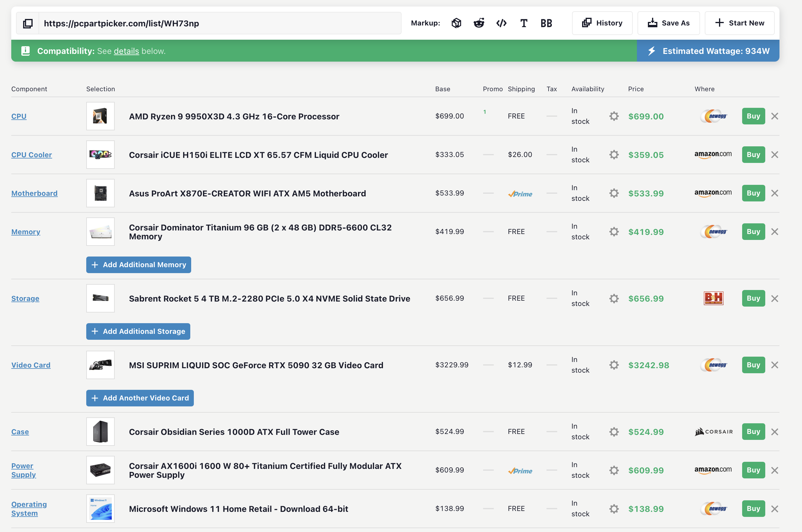Remove the AMD Ryzen 9 CPU
The width and height of the screenshot is (802, 532).
[774, 116]
